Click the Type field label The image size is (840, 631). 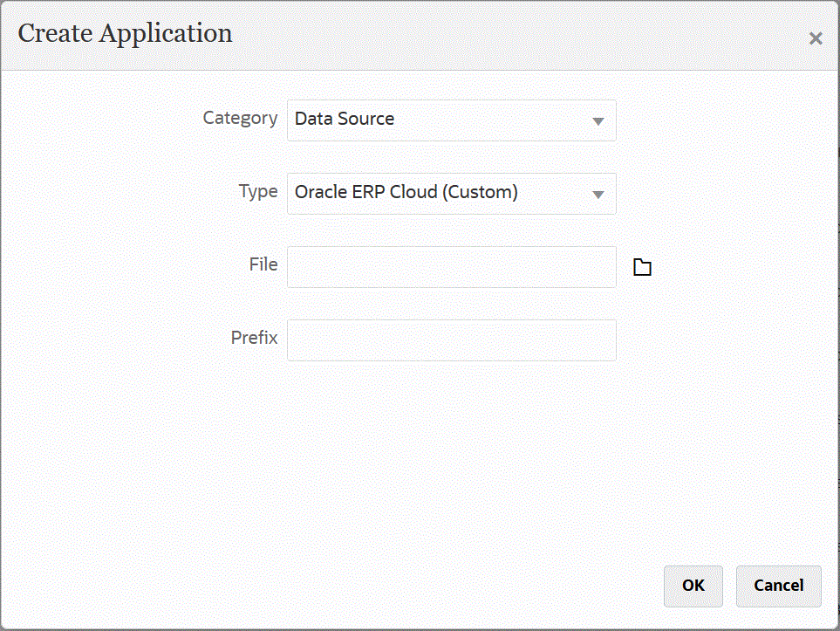pyautogui.click(x=258, y=191)
